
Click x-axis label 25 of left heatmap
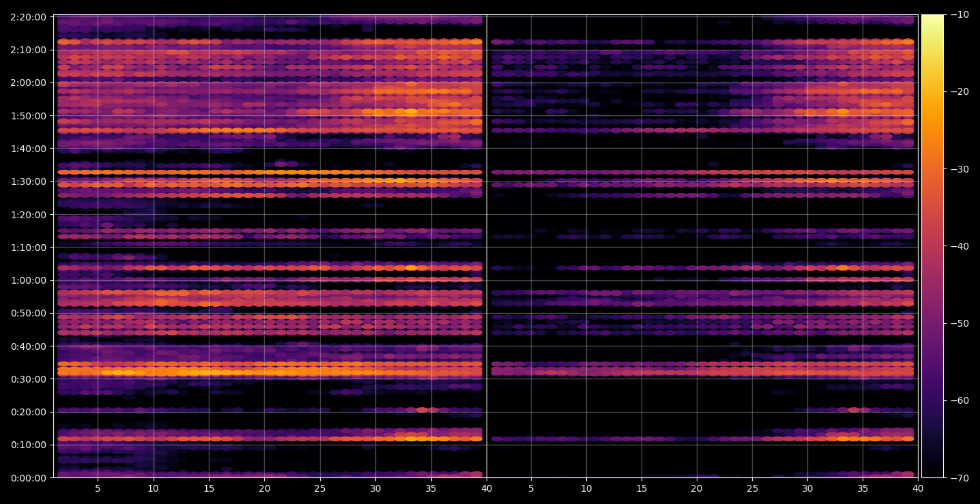click(320, 488)
